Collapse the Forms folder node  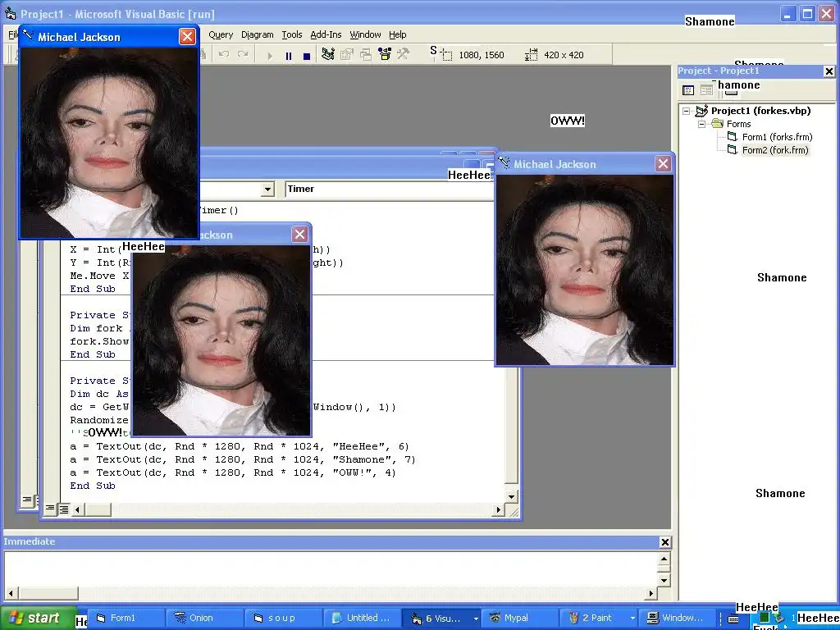coord(702,125)
